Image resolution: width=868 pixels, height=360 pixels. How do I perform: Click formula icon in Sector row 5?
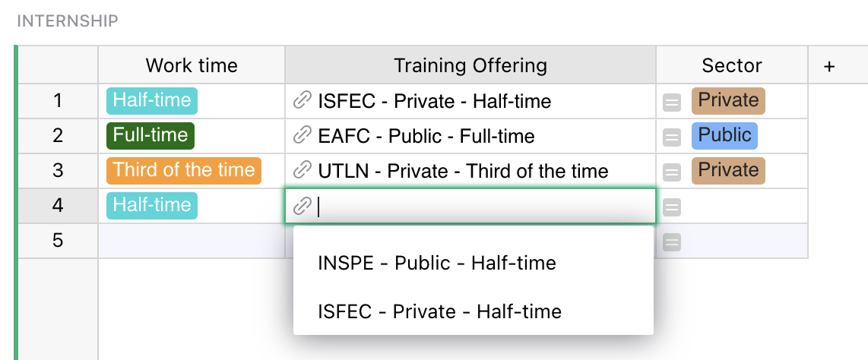672,242
